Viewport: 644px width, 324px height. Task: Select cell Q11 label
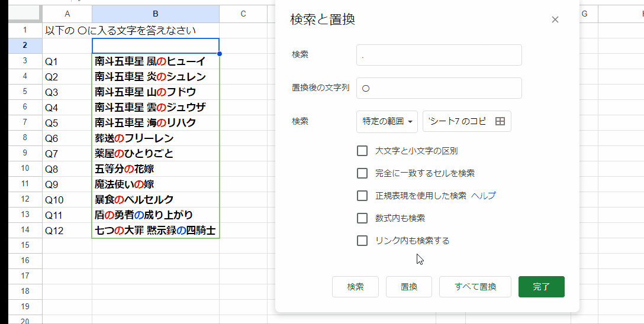(67, 215)
